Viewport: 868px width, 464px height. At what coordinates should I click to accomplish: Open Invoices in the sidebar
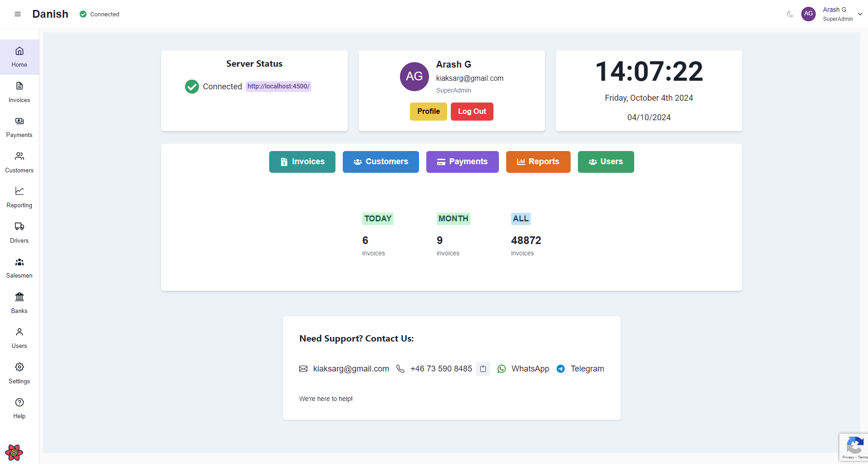coord(20,93)
